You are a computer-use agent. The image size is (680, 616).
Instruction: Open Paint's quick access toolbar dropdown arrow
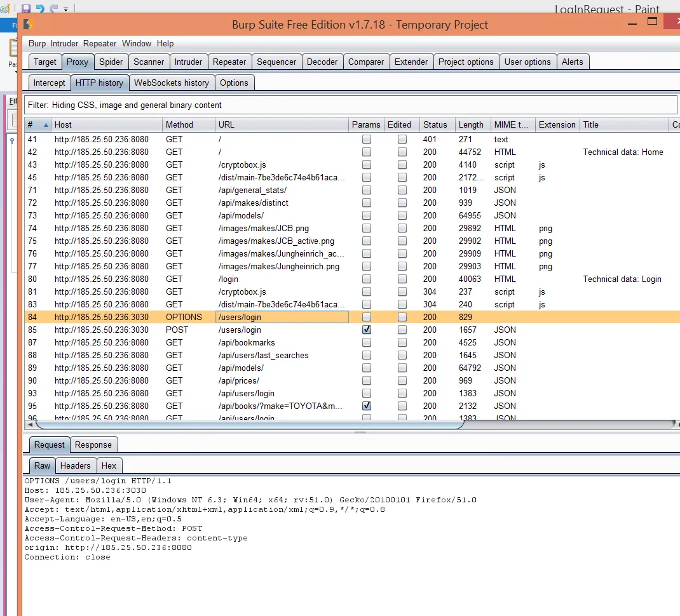pos(66,9)
